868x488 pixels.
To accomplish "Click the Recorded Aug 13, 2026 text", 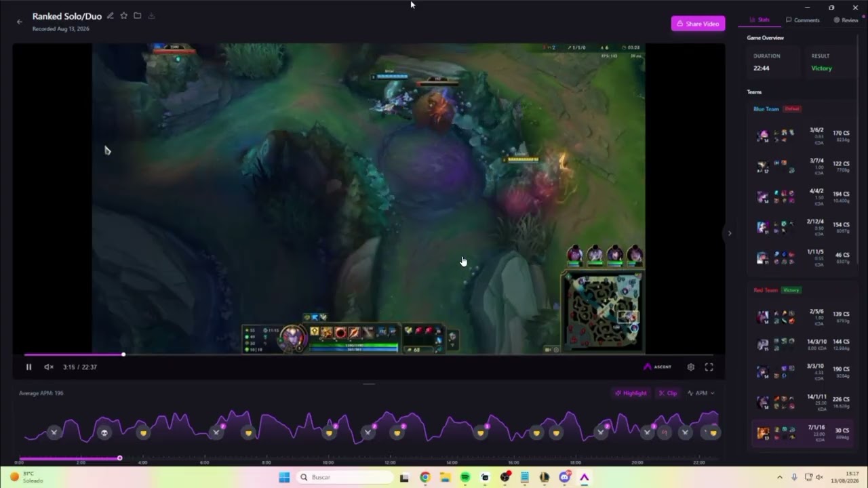I will pyautogui.click(x=60, y=29).
